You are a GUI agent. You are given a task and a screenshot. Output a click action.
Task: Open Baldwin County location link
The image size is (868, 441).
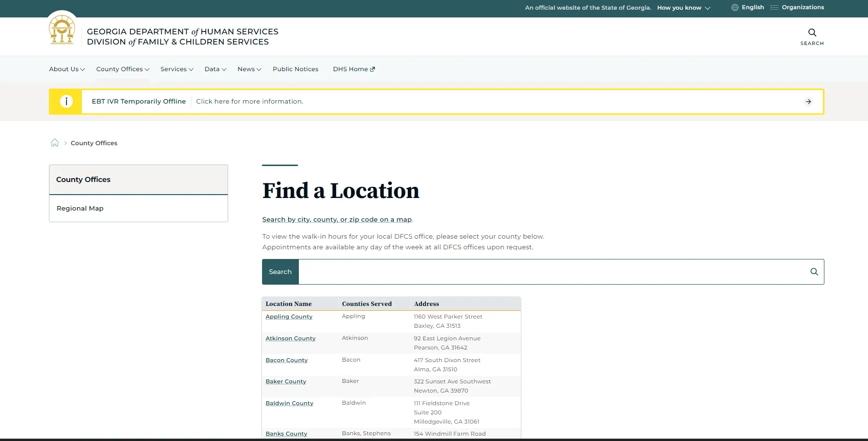(x=289, y=403)
